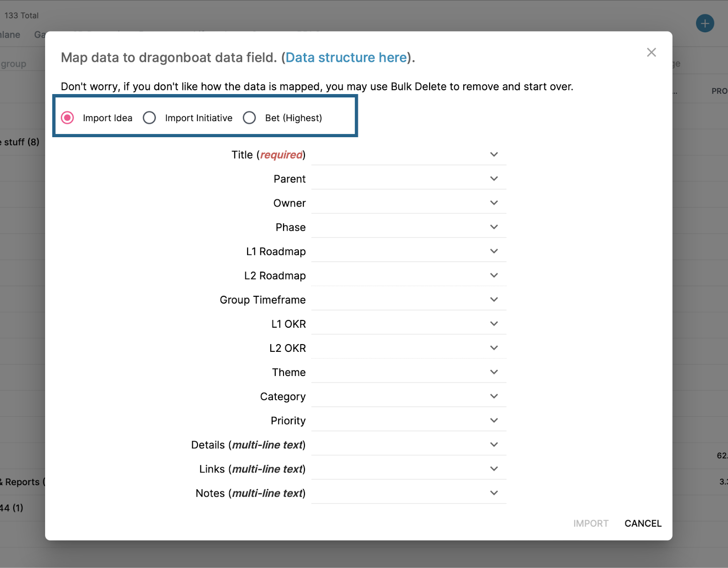
Task: Select the Import Initiative radio button
Action: pyautogui.click(x=149, y=118)
